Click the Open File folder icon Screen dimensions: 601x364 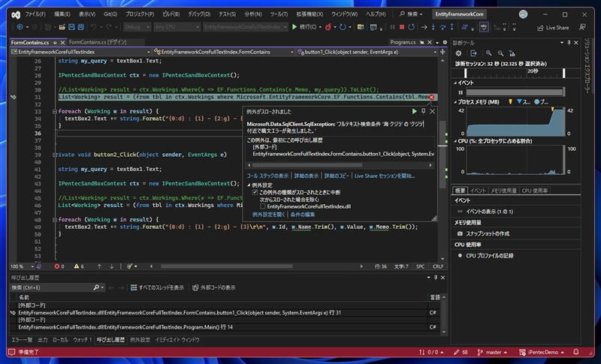point(62,27)
